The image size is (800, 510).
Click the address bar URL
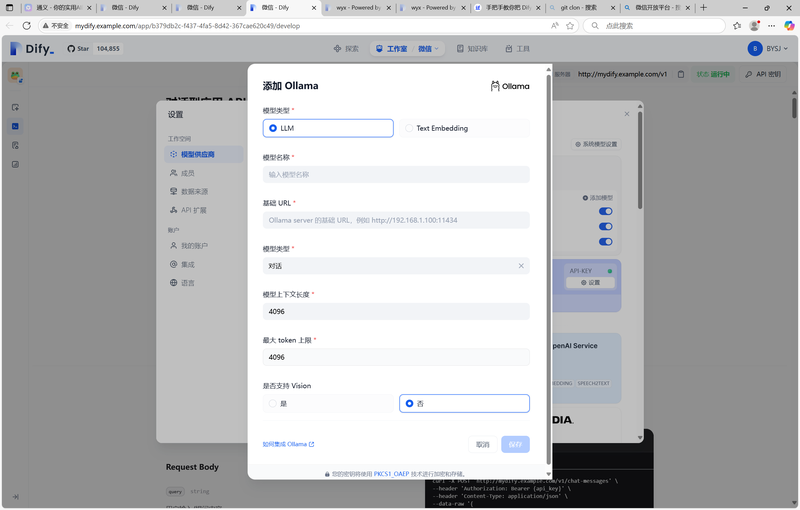click(187, 26)
